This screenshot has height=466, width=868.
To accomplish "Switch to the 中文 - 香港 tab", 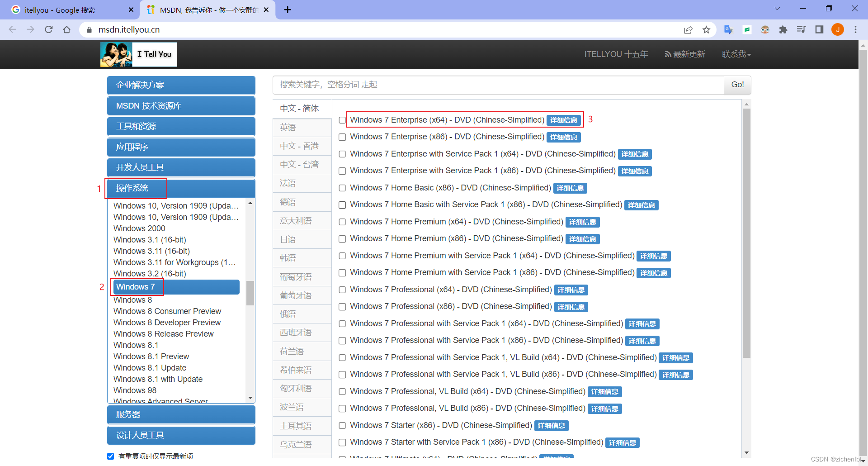I will pyautogui.click(x=302, y=146).
